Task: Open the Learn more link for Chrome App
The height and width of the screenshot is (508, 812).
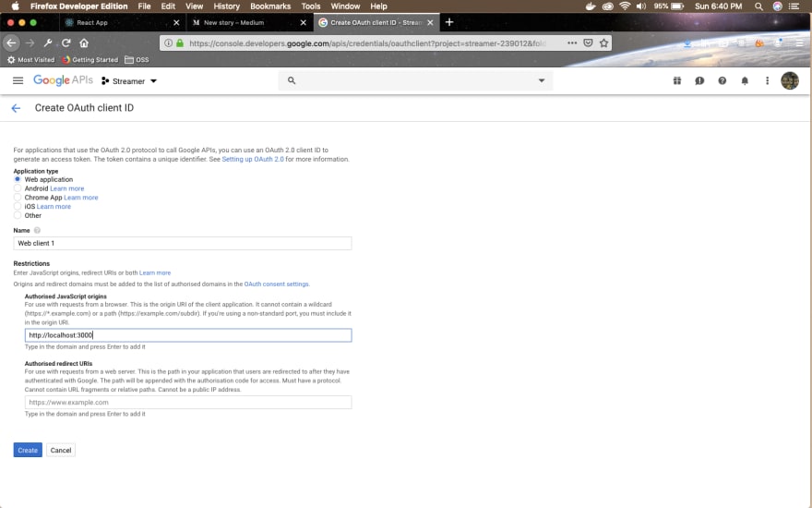Action: (81, 198)
